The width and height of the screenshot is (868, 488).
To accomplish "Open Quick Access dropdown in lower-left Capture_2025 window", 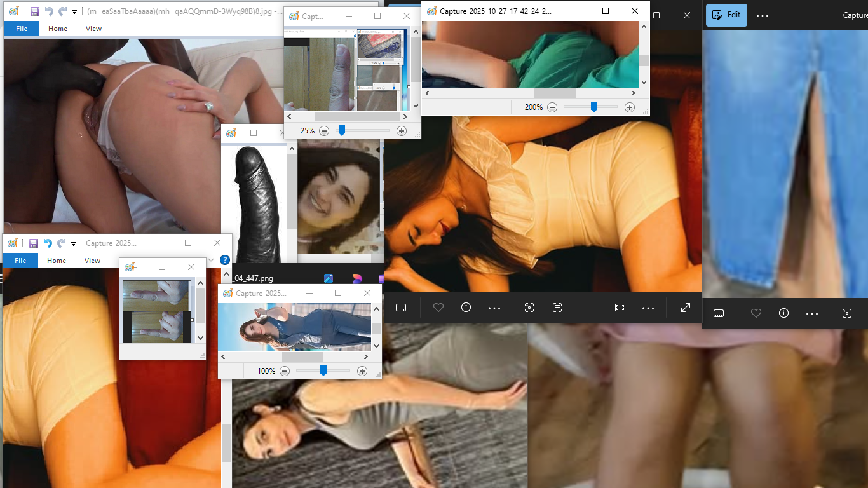I will [x=74, y=244].
